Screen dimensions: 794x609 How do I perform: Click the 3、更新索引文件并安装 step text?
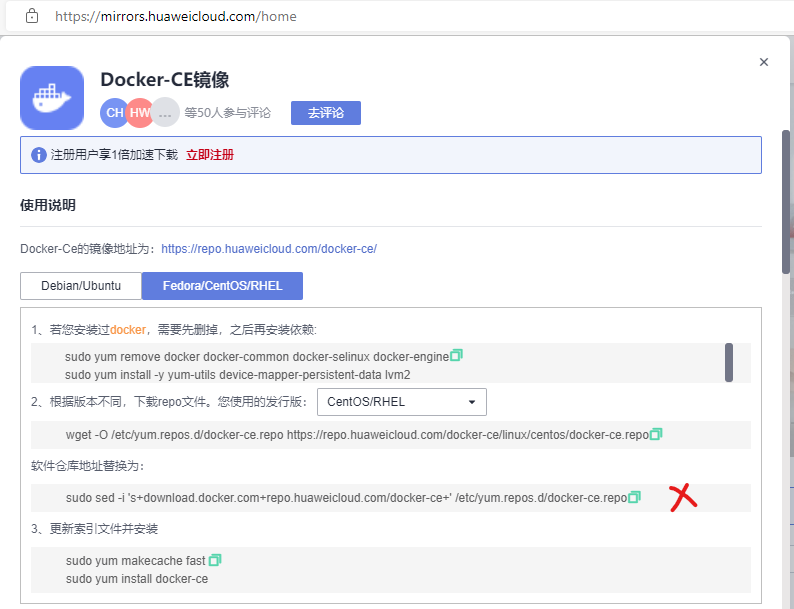[x=94, y=529]
